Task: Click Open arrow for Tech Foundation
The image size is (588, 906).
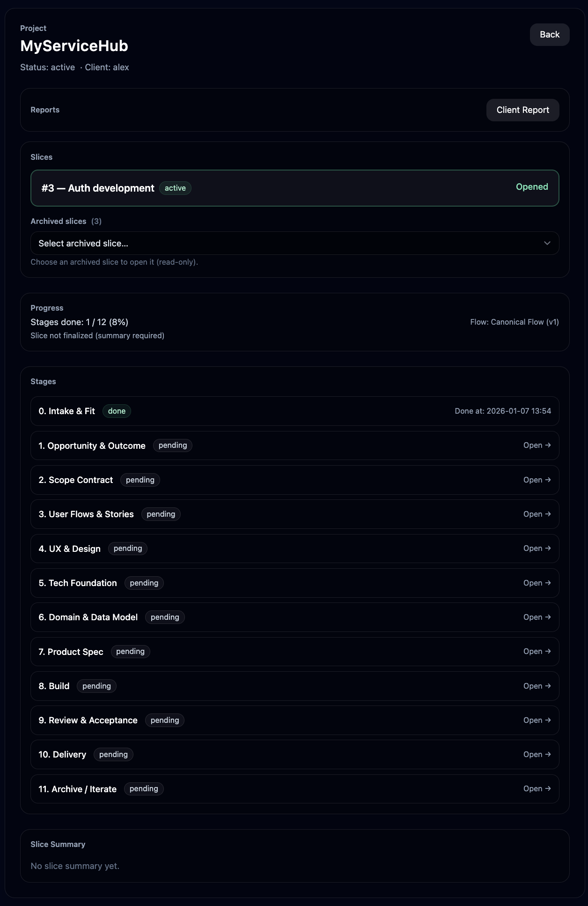Action: 537,583
